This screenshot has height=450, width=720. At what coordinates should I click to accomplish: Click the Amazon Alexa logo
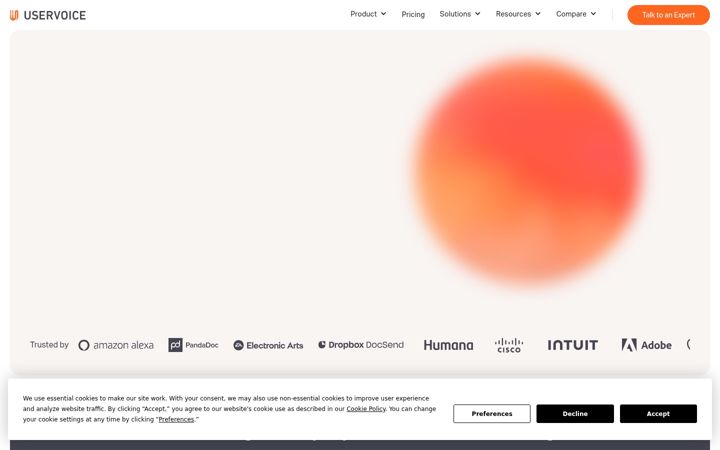(x=116, y=345)
